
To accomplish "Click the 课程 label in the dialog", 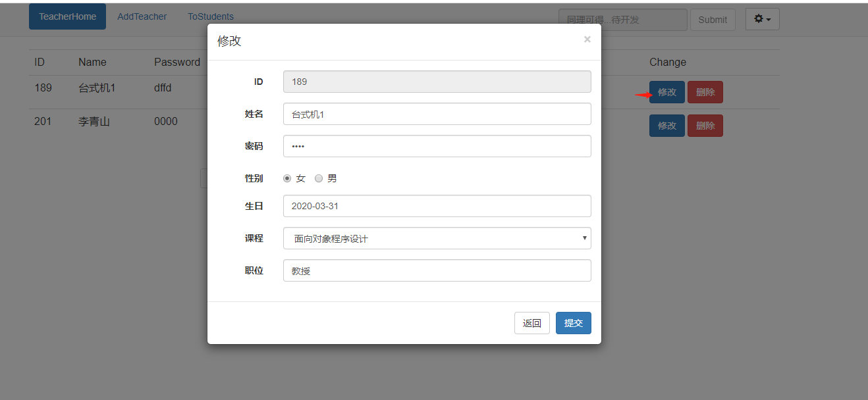I will click(x=254, y=238).
